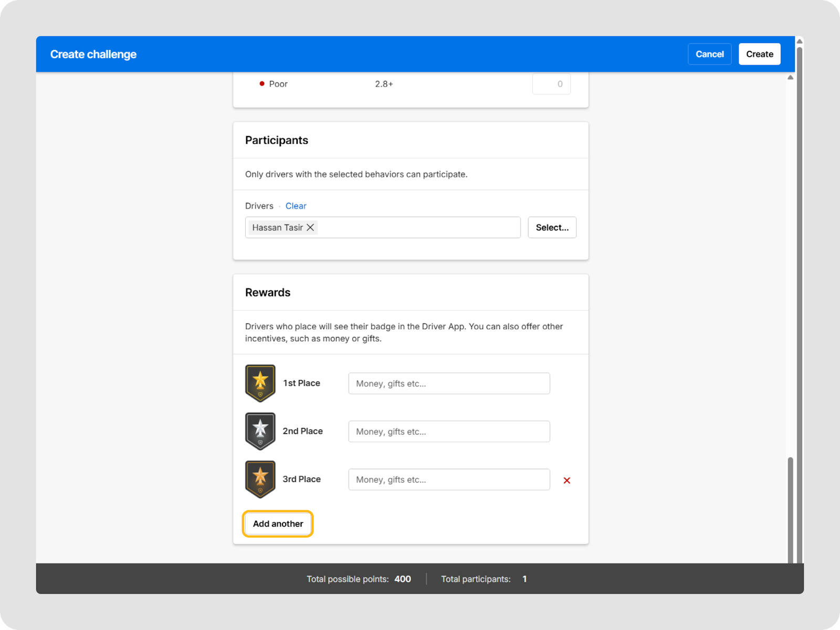Focus the 1st Place reward field
Screen dimensions: 840x630
[449, 384]
